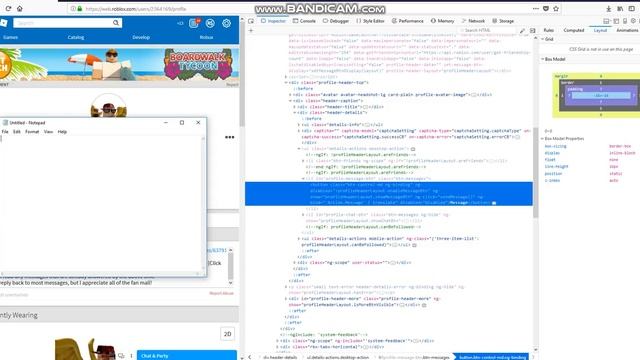Bookmark this page with the star icon

[x=556, y=9]
